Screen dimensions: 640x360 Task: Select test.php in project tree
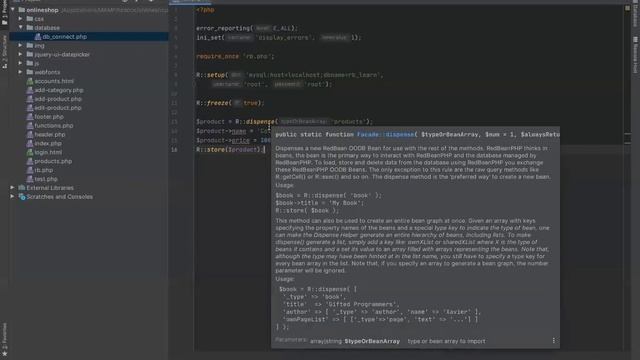[x=46, y=179]
